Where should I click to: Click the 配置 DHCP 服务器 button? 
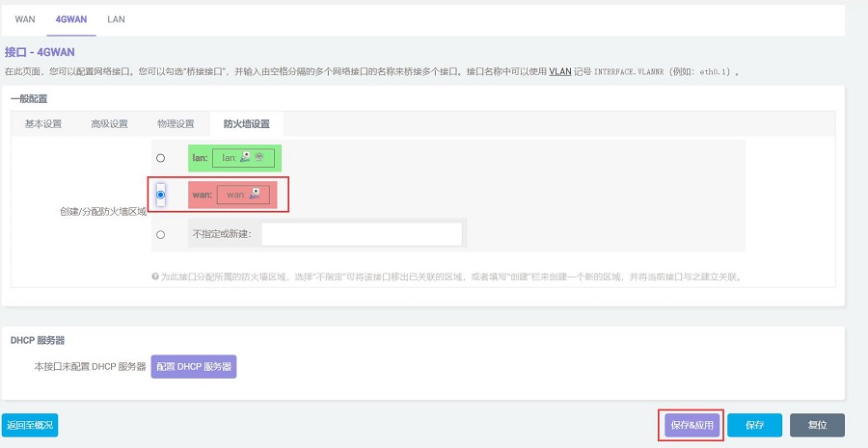(x=194, y=367)
